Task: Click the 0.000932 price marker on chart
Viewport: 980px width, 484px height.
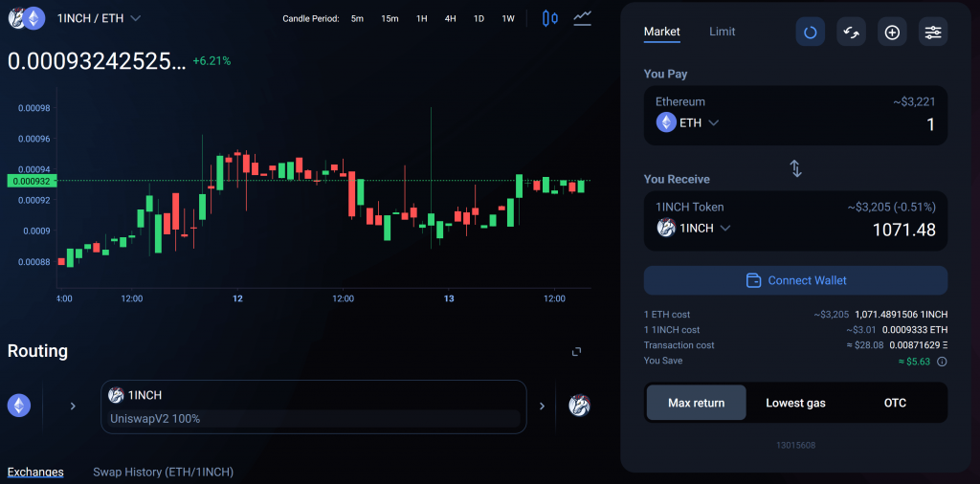Action: [x=32, y=181]
